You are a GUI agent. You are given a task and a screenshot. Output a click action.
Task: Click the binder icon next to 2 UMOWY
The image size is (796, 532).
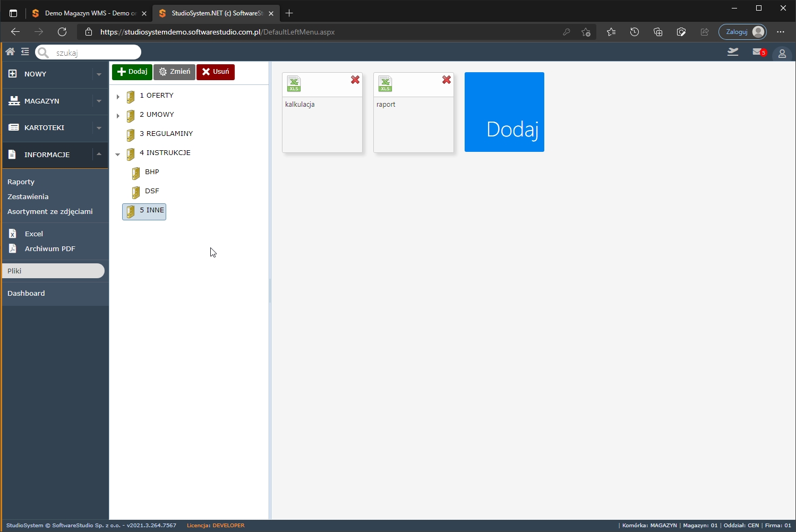pyautogui.click(x=131, y=116)
